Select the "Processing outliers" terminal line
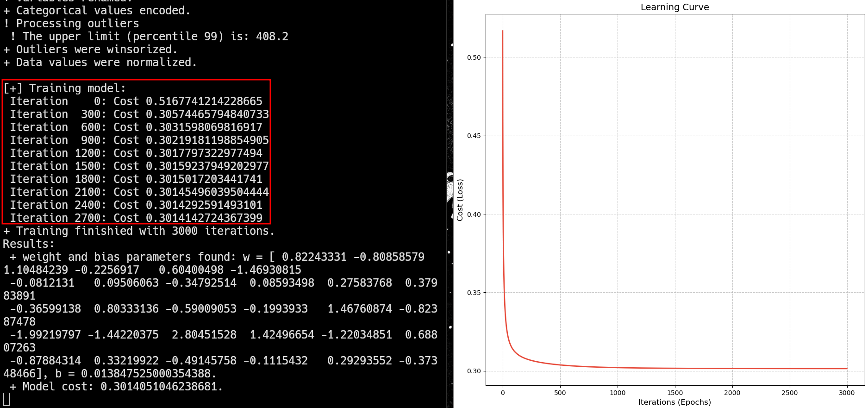 (71, 23)
